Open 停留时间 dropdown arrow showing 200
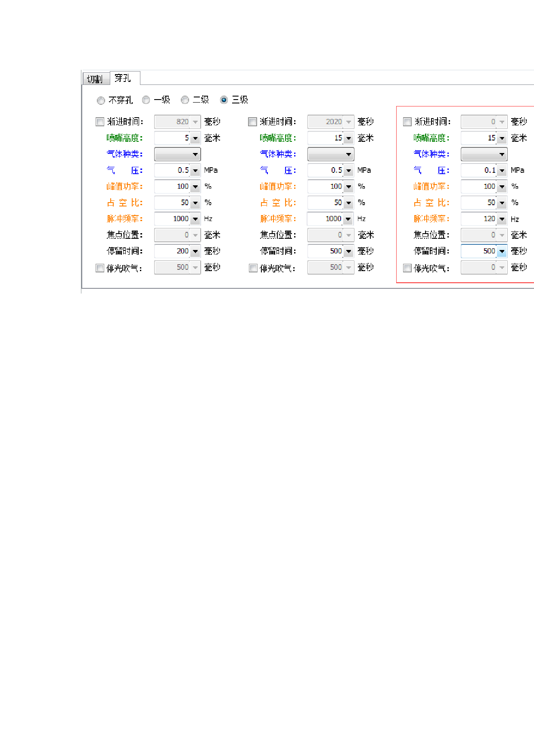This screenshot has height=756, width=534. [x=196, y=251]
